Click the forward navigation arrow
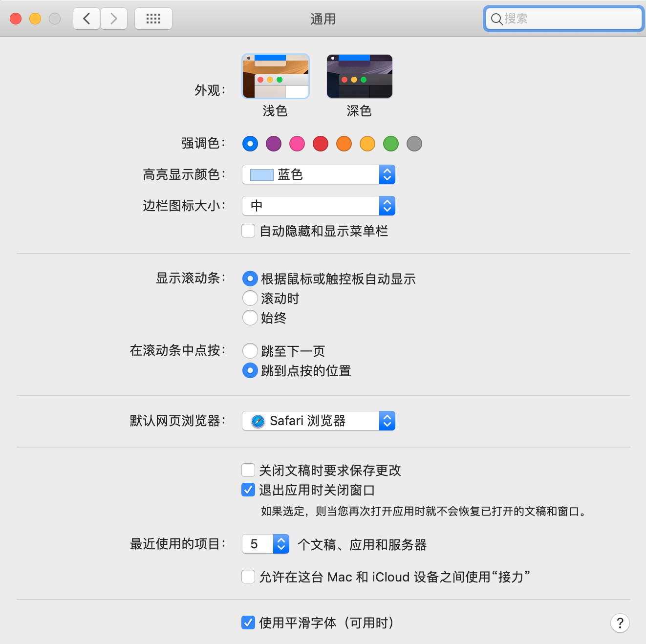646x644 pixels. [114, 19]
